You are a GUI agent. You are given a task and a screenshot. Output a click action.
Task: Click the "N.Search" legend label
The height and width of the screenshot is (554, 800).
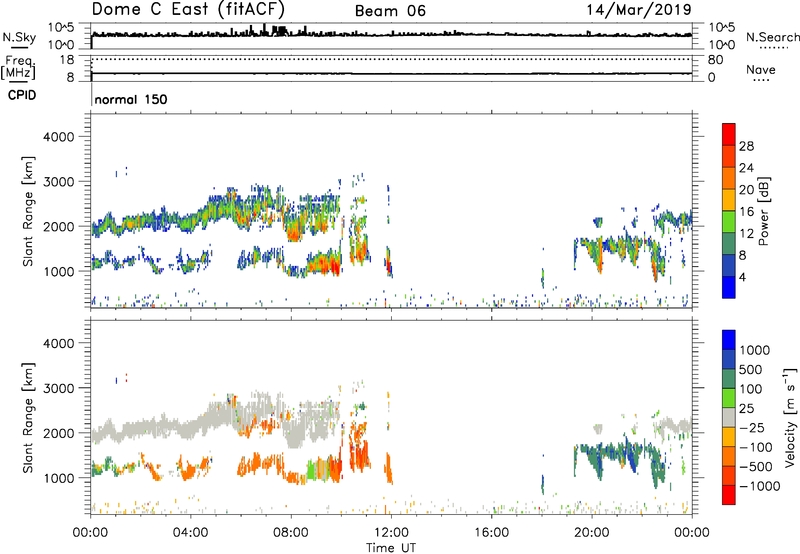pyautogui.click(x=772, y=37)
